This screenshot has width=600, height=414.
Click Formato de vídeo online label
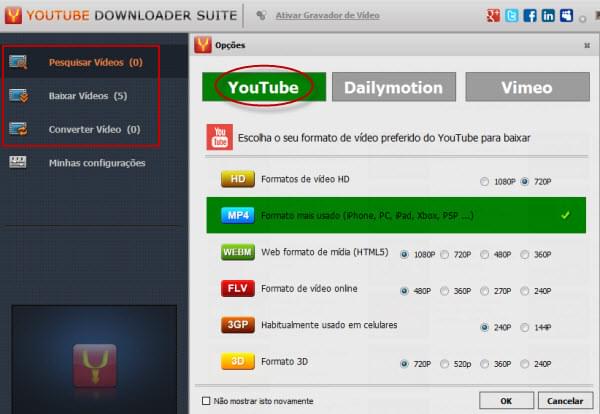click(x=309, y=288)
